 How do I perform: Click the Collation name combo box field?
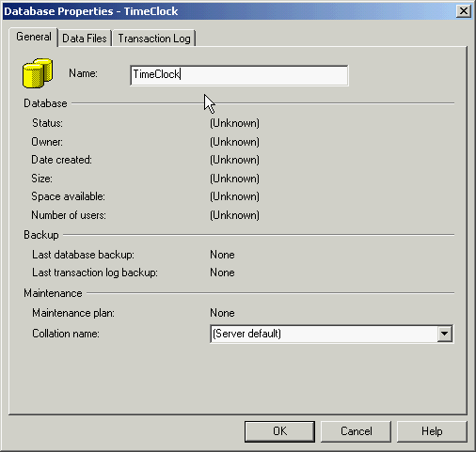(x=331, y=334)
